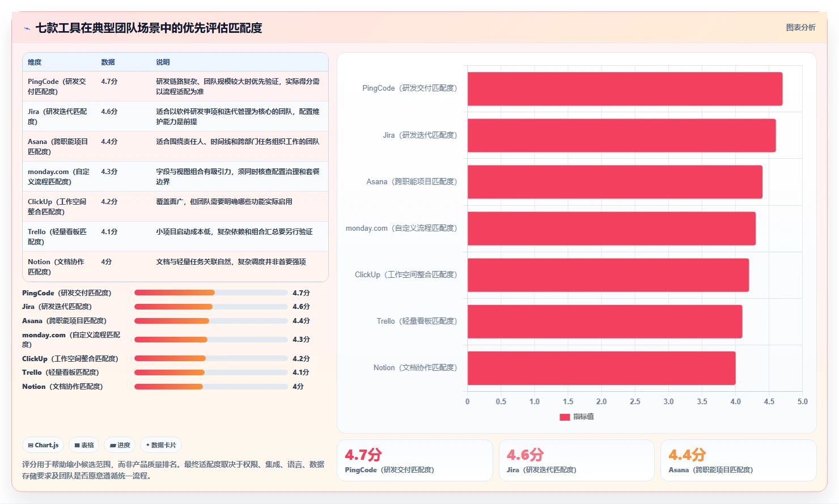This screenshot has width=839, height=504.
Task: Select the Trello table row name cell
Action: point(59,237)
